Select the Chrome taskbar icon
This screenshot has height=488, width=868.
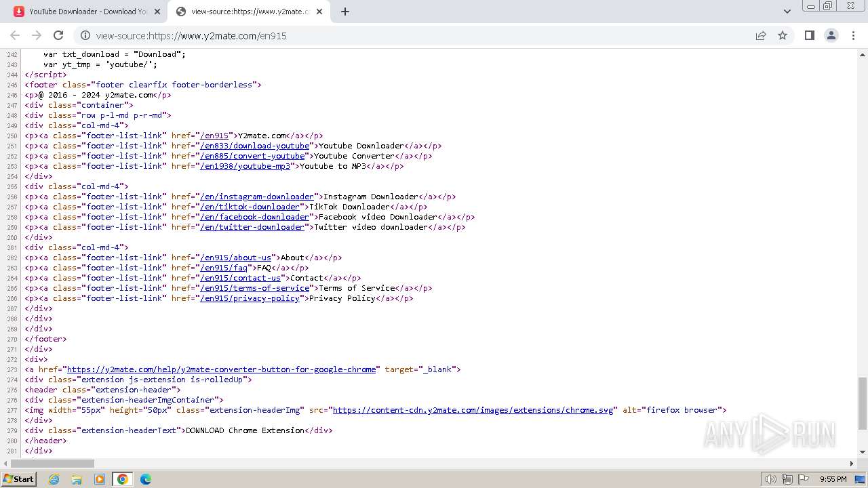click(x=123, y=479)
